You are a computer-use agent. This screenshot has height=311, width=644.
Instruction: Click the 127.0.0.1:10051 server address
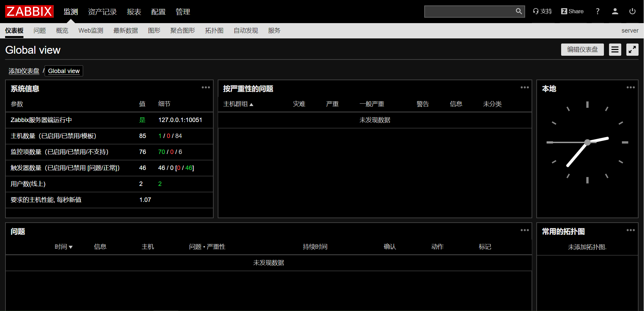click(180, 120)
